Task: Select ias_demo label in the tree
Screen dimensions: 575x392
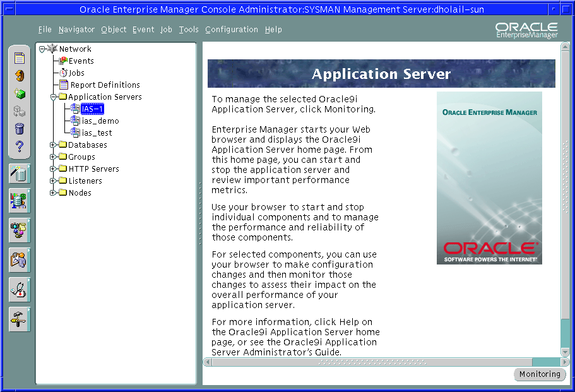Action: 100,121
